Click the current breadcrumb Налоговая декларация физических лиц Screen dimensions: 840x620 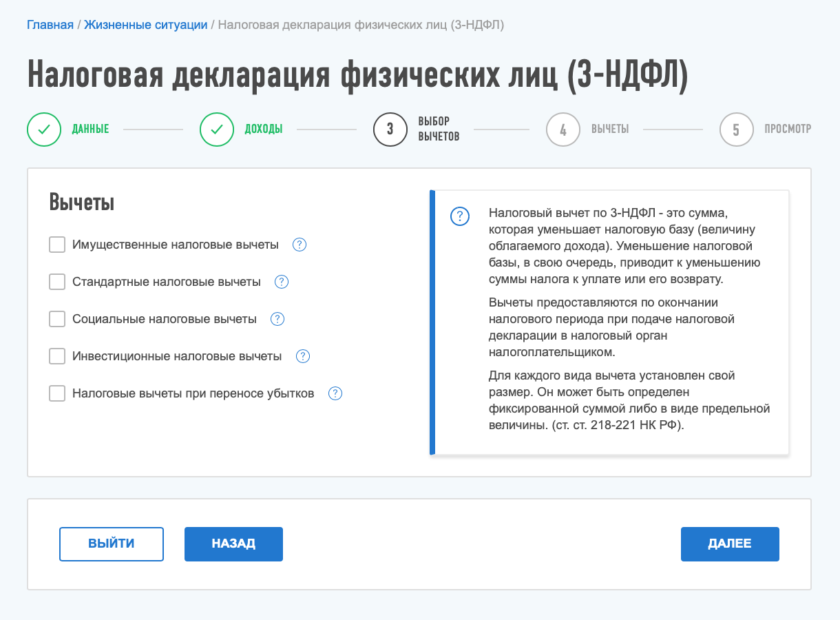click(x=361, y=25)
